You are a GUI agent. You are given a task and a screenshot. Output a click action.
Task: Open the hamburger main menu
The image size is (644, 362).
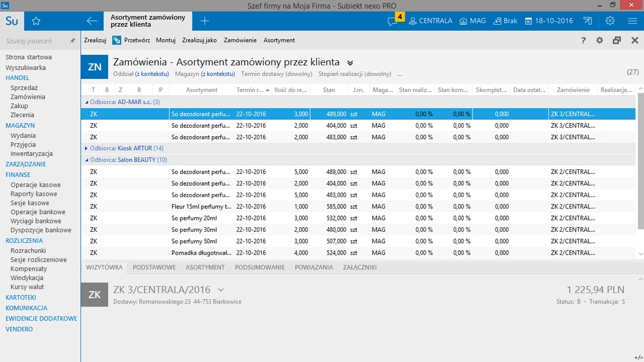click(632, 21)
